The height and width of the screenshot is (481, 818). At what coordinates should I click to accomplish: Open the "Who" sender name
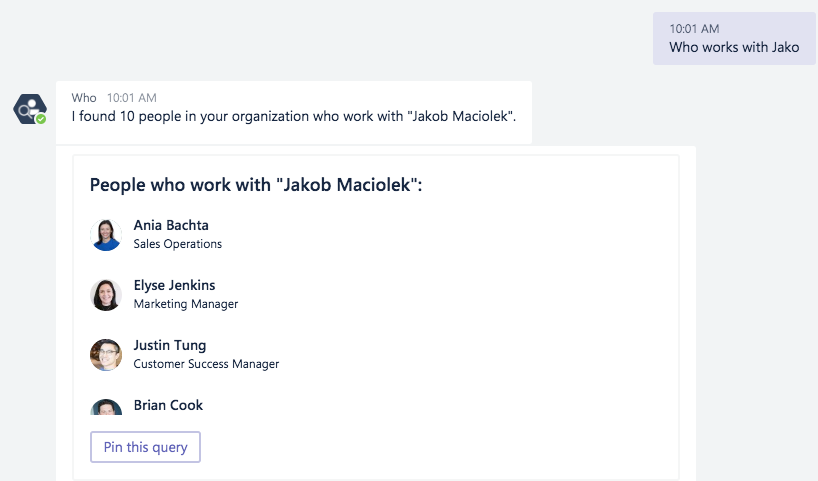(x=84, y=98)
